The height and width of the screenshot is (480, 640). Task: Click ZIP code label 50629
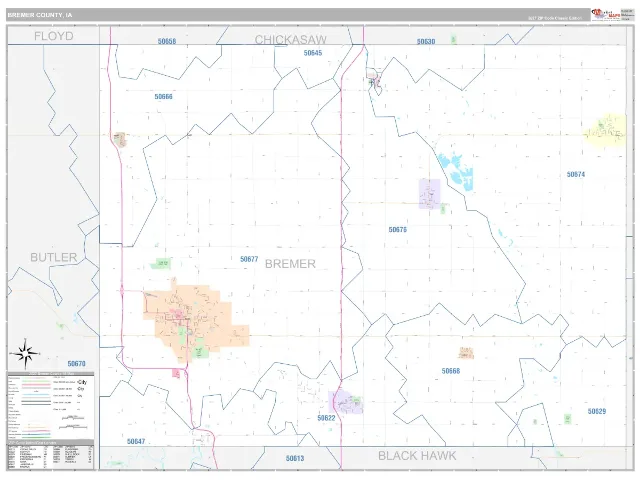click(597, 411)
